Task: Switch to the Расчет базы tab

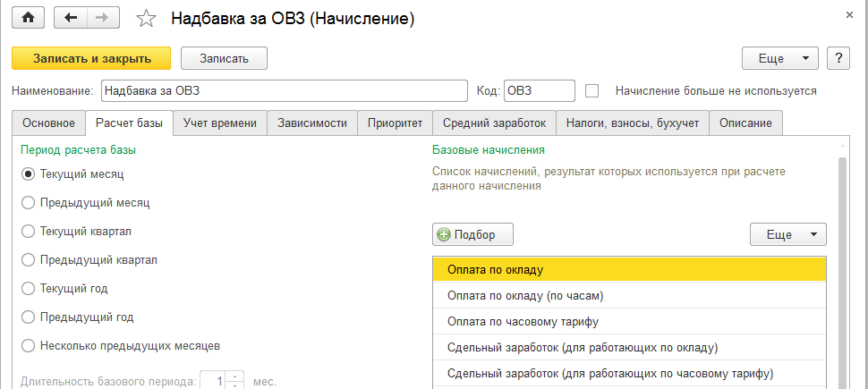Action: [130, 123]
